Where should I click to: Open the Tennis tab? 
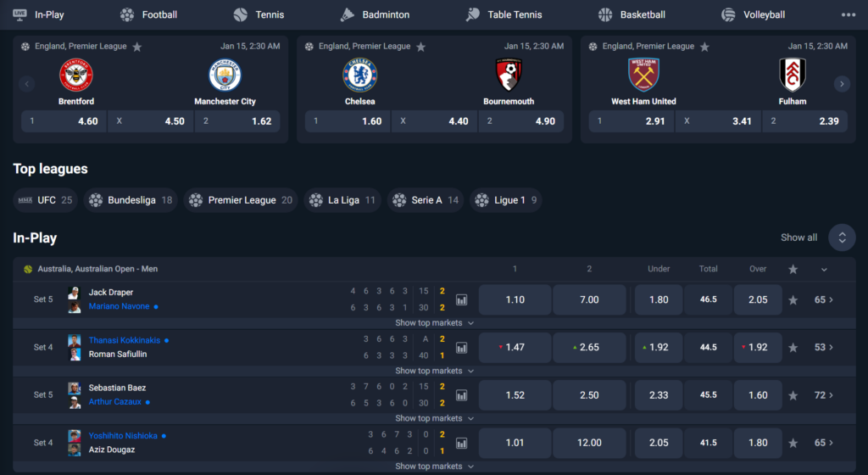259,15
